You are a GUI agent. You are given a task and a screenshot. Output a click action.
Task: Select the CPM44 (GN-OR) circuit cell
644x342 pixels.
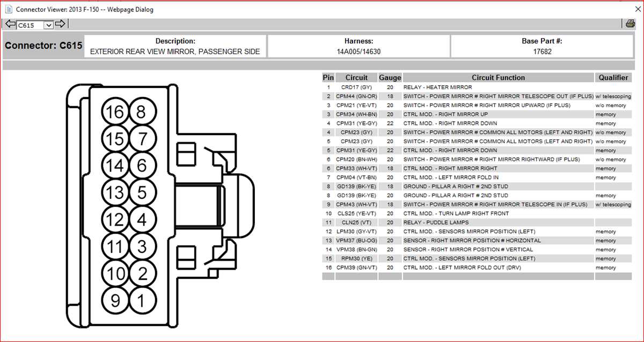point(356,96)
